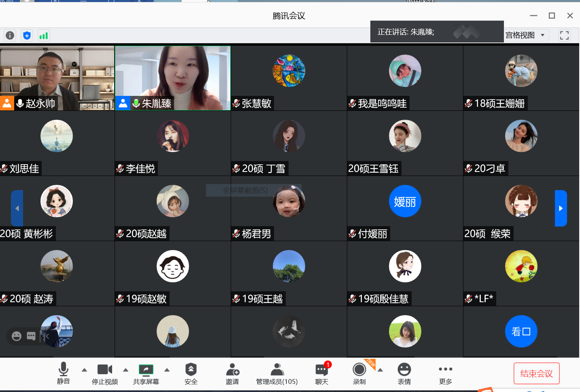Open 管理成员(105) member management
This screenshot has width=580, height=392.
pos(277,373)
